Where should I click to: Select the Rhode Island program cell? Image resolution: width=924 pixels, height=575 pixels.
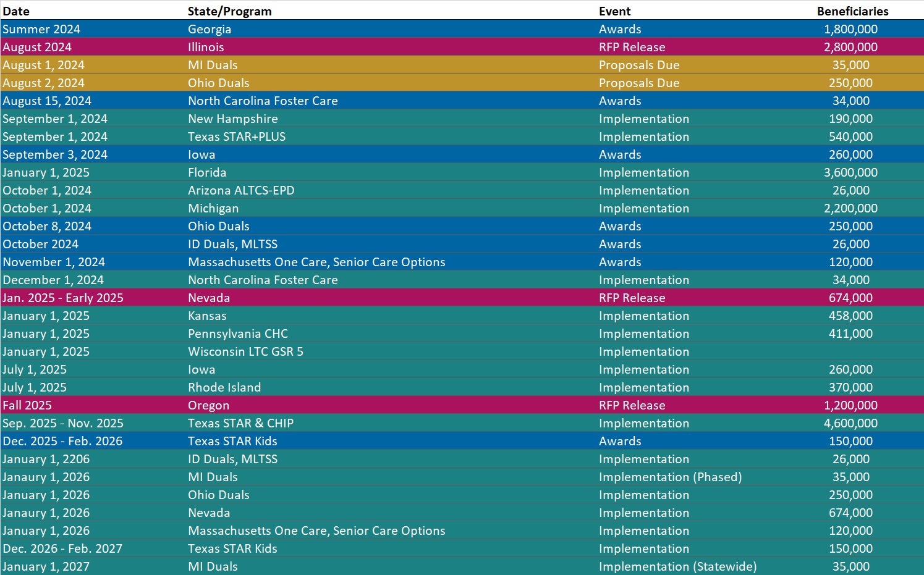point(224,387)
